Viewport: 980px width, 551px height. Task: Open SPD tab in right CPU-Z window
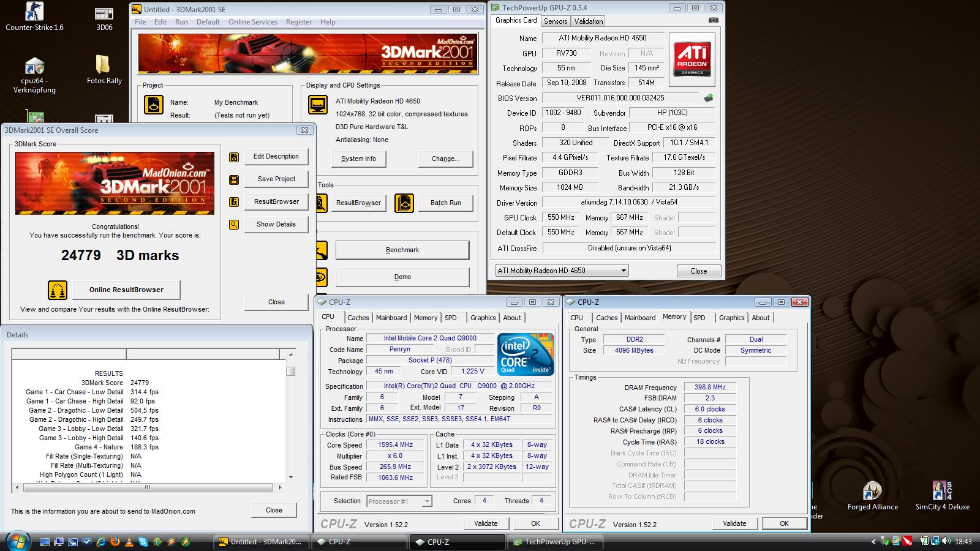(x=699, y=318)
